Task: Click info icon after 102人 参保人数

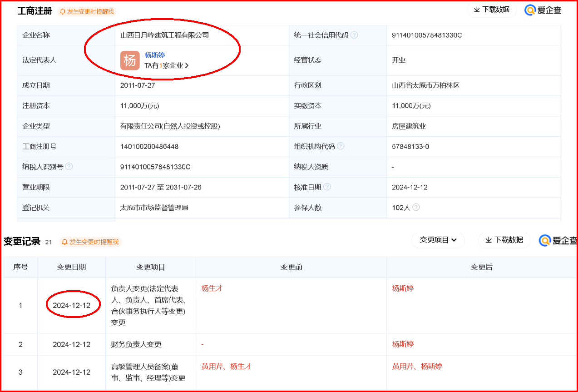Action: click(416, 207)
